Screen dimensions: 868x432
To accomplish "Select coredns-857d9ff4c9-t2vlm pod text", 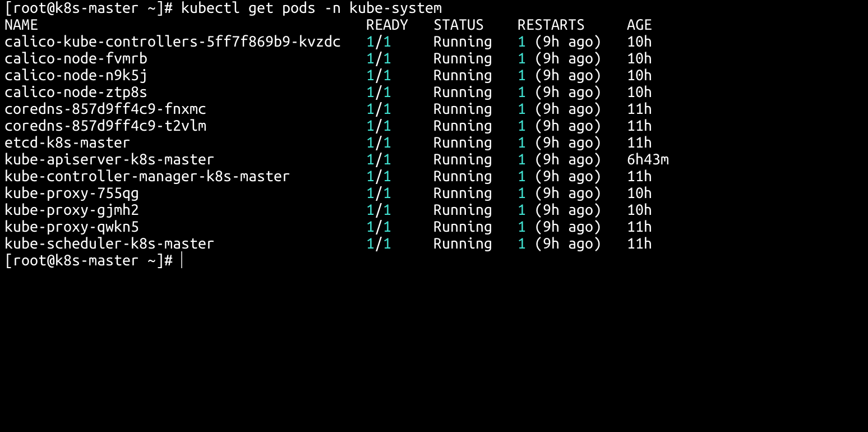I will (105, 126).
